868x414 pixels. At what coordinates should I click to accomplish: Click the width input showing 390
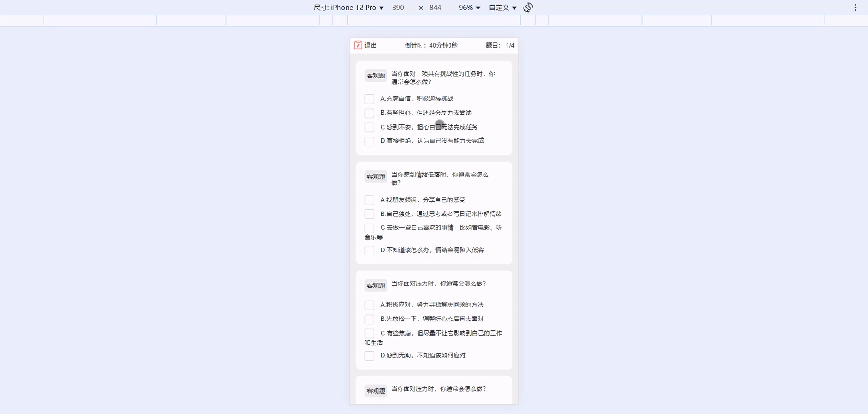398,7
